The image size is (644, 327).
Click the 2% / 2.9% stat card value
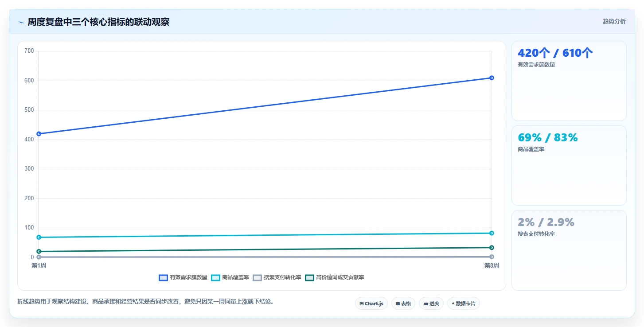[x=546, y=222]
